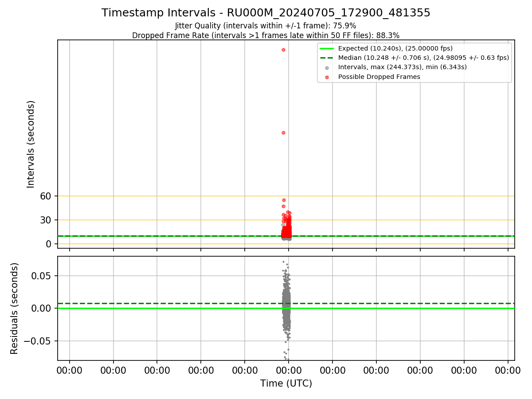Click the gray dot marker in legend

click(327, 68)
